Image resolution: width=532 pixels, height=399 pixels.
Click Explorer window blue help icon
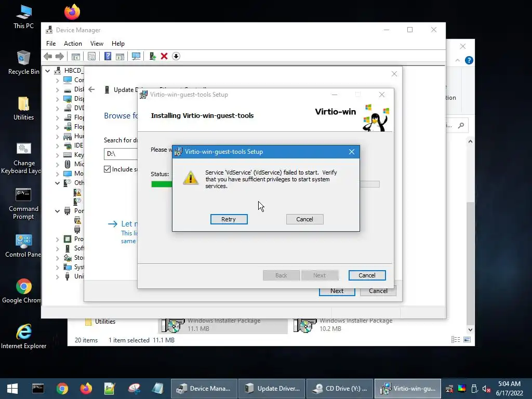(x=469, y=60)
